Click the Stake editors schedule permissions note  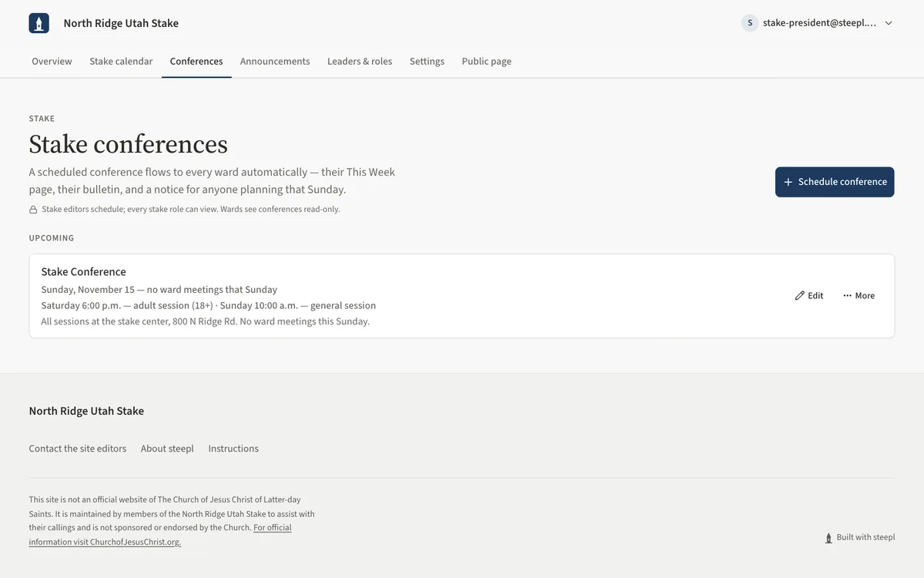(191, 210)
